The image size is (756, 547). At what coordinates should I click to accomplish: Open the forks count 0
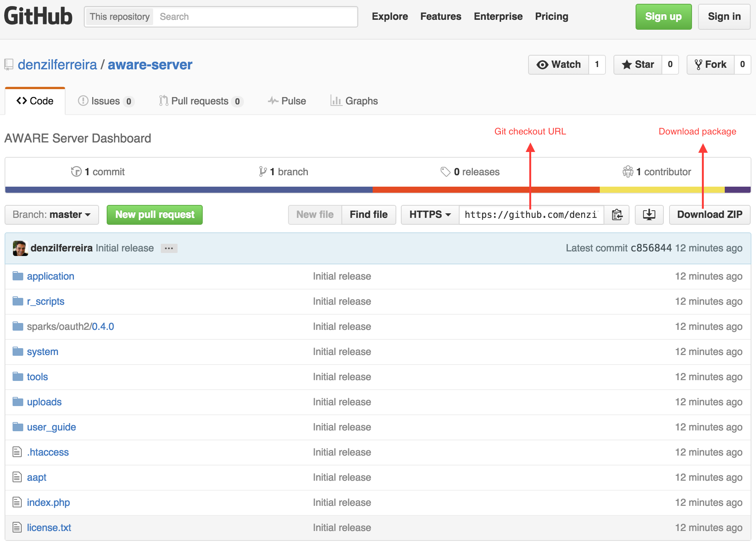pyautogui.click(x=742, y=65)
